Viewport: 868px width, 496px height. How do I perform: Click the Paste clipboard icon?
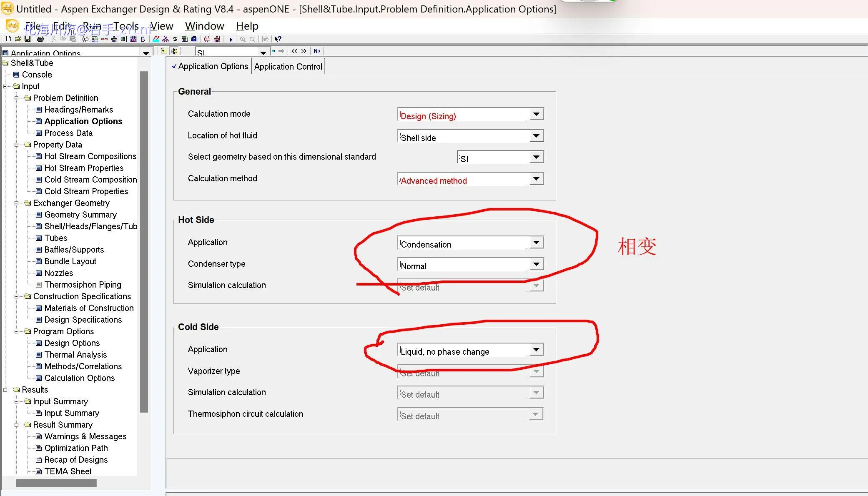(73, 39)
